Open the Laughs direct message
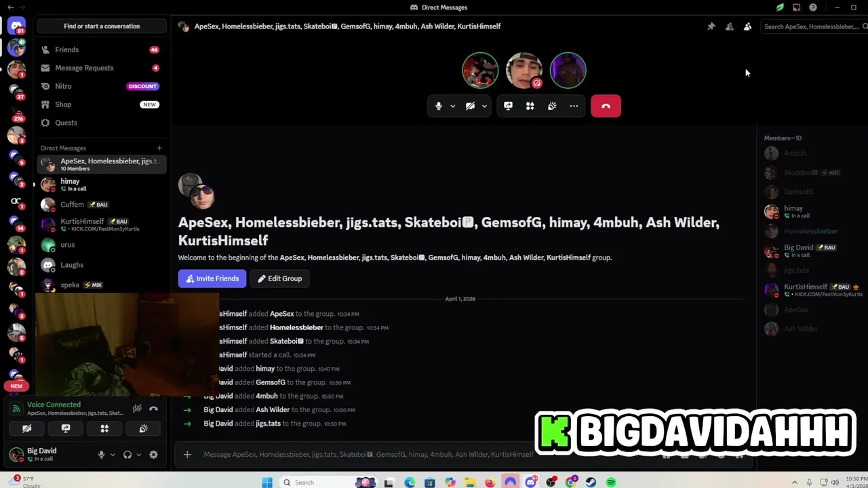The height and width of the screenshot is (488, 868). pyautogui.click(x=102, y=265)
